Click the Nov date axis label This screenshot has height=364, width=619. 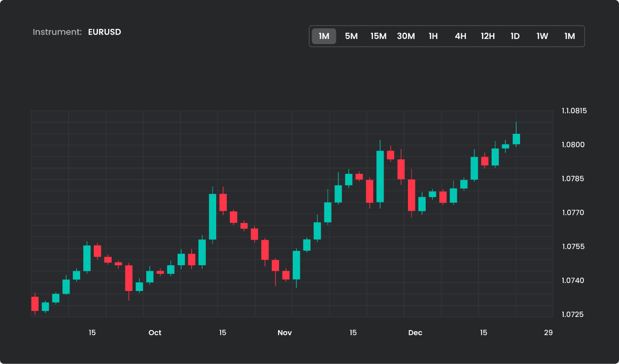tap(285, 333)
